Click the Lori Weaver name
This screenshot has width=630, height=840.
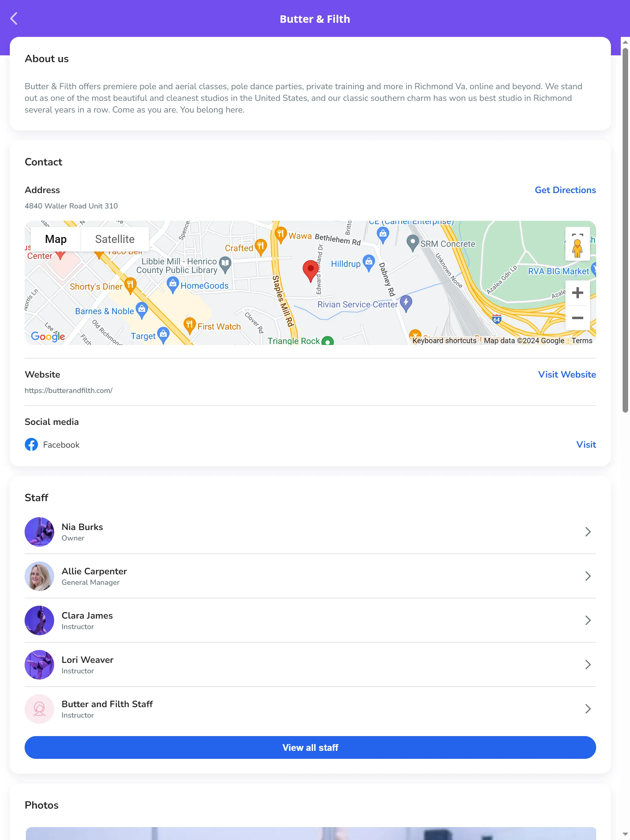(x=87, y=660)
